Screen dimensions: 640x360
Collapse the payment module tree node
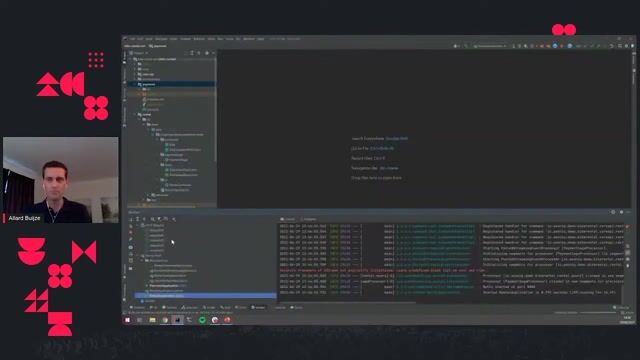[135, 84]
